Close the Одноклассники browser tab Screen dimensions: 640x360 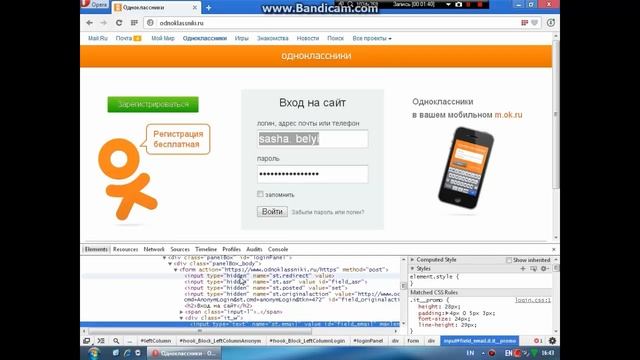[195, 7]
